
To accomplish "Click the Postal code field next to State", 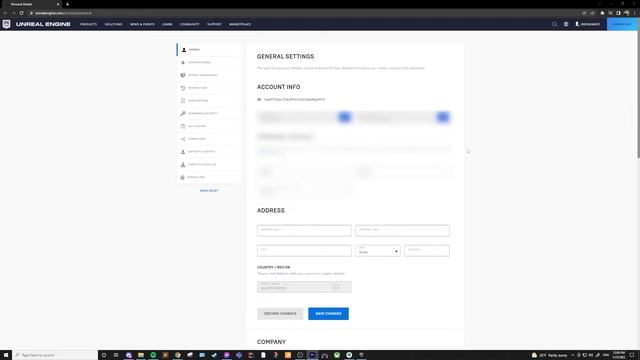I will coord(427,251).
